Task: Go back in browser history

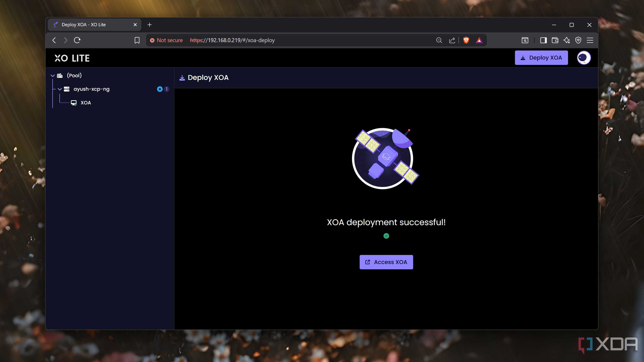Action: [x=54, y=40]
